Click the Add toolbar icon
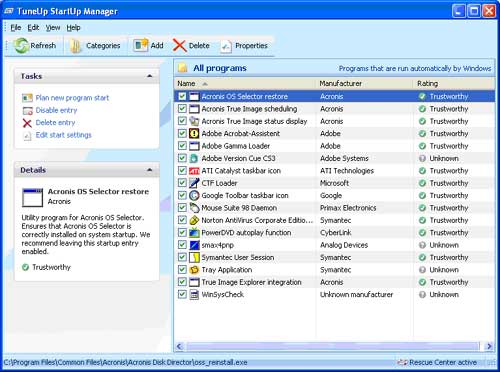Viewport: 500px width, 372px height. point(140,45)
